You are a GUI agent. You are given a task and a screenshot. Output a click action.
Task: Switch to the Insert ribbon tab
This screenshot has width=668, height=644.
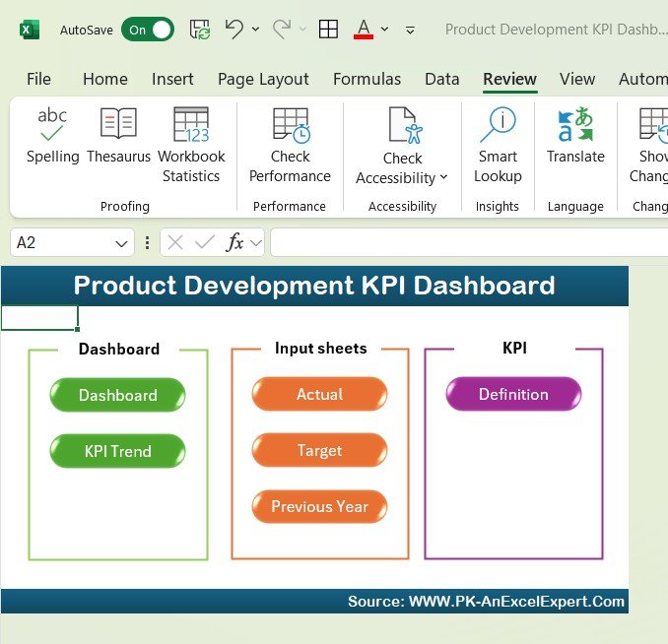click(172, 79)
